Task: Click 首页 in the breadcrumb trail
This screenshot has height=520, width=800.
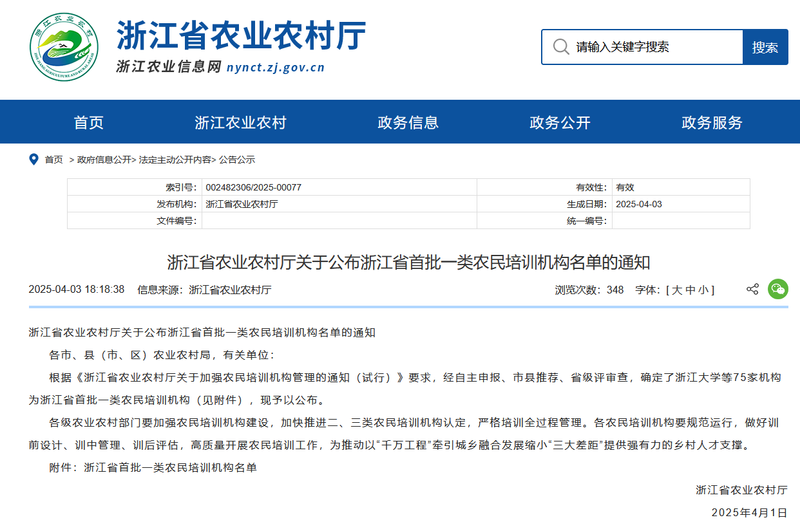Action: tap(54, 160)
